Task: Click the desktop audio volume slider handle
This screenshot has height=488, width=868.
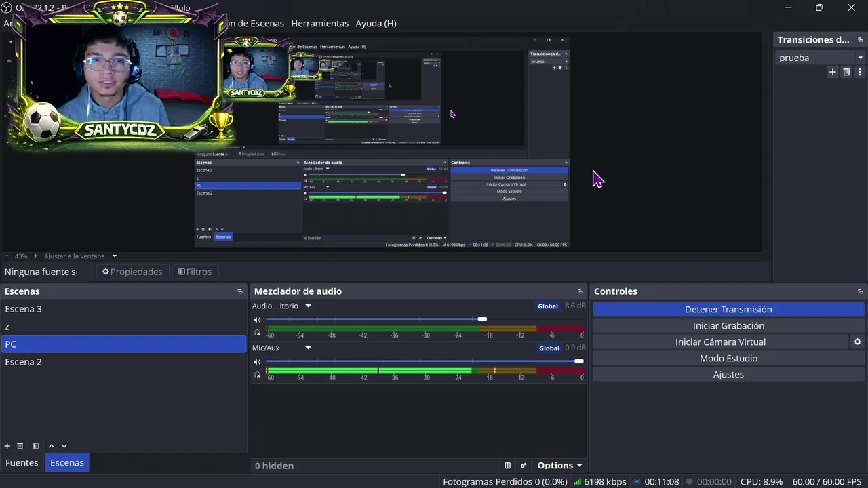Action: (x=482, y=319)
